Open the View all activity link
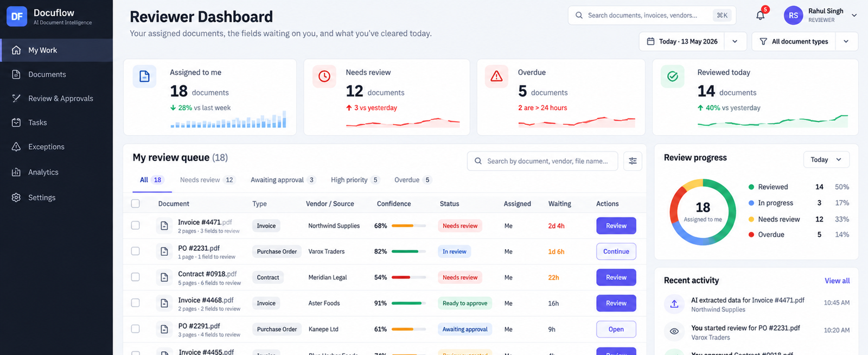 837,281
